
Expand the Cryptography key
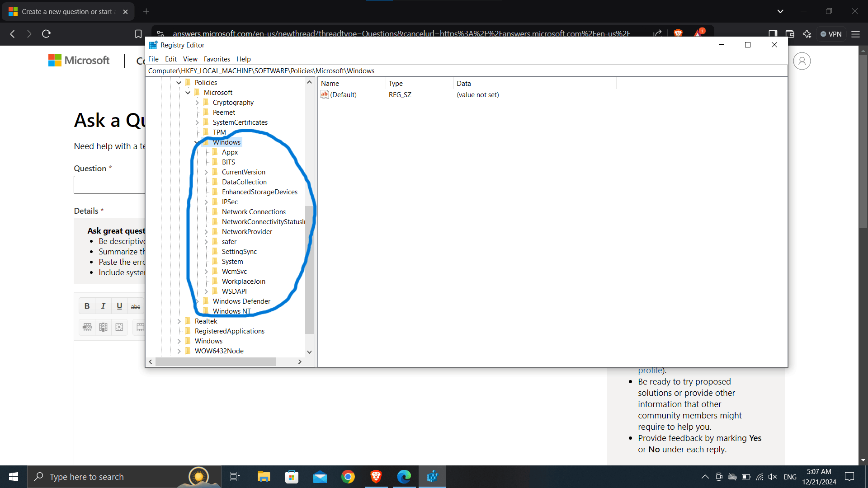(x=197, y=103)
